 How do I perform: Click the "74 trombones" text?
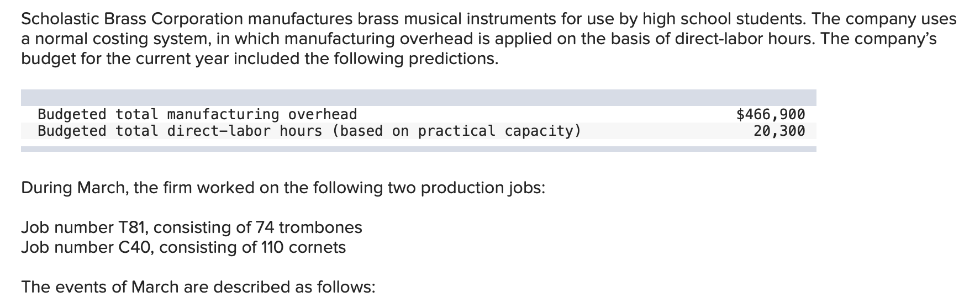[308, 227]
